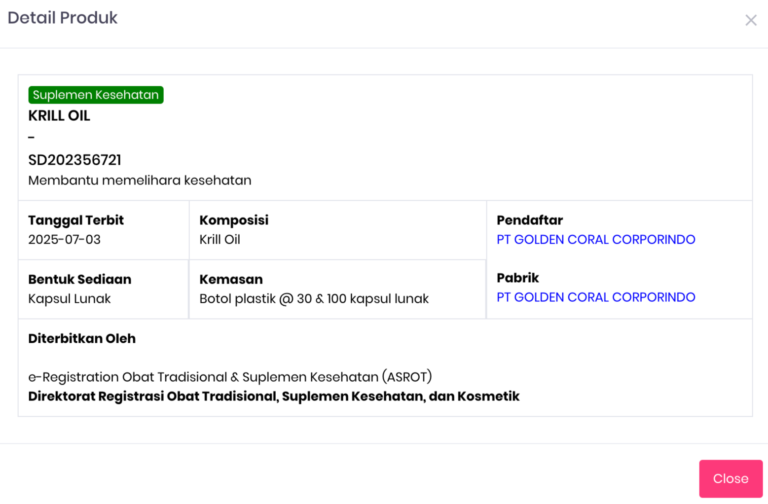Screen dimensions: 768x504
Task: Click the KRILL OIL product name
Action: [x=59, y=116]
